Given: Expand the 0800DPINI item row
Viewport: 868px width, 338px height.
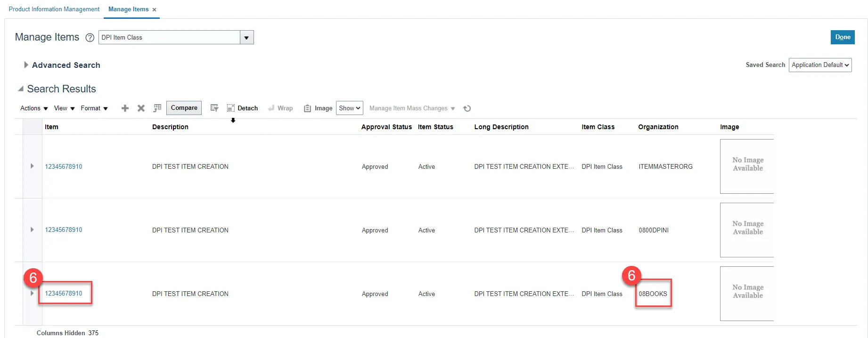Looking at the screenshot, I should click(32, 230).
